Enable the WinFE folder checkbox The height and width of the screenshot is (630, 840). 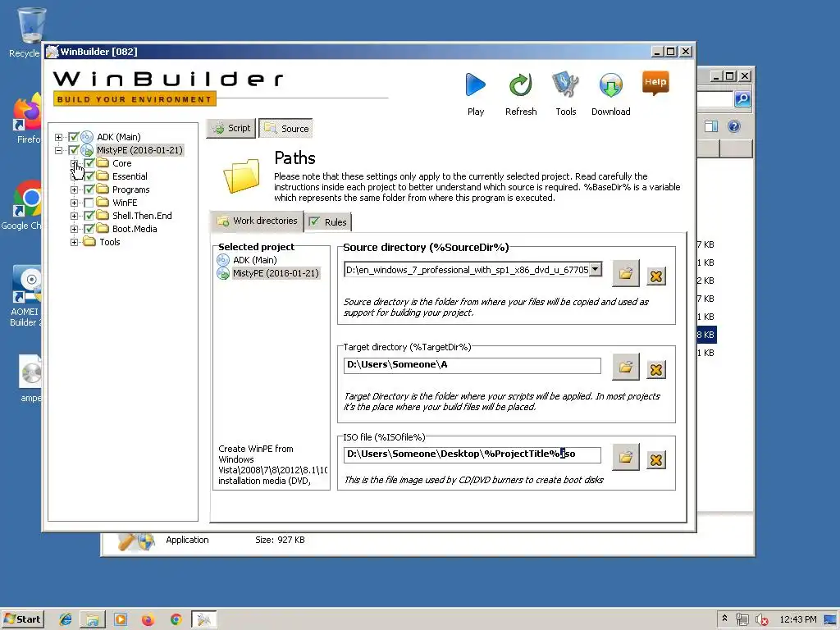(x=89, y=203)
